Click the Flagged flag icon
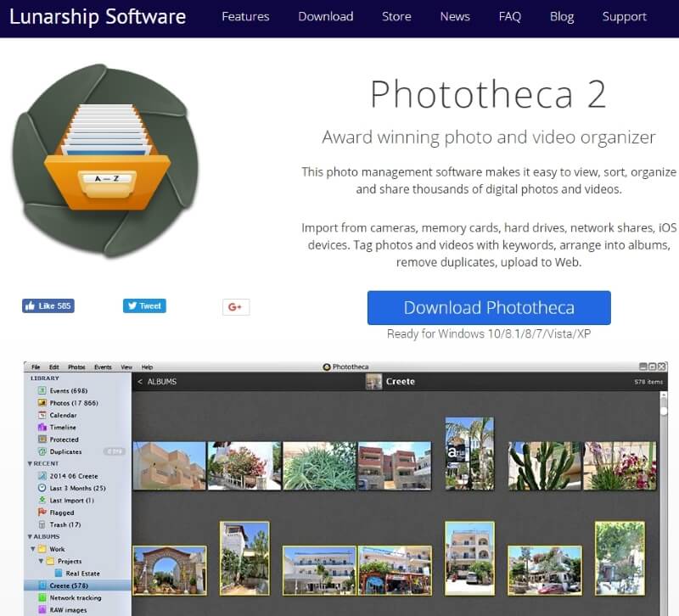The height and width of the screenshot is (616, 679). click(42, 512)
